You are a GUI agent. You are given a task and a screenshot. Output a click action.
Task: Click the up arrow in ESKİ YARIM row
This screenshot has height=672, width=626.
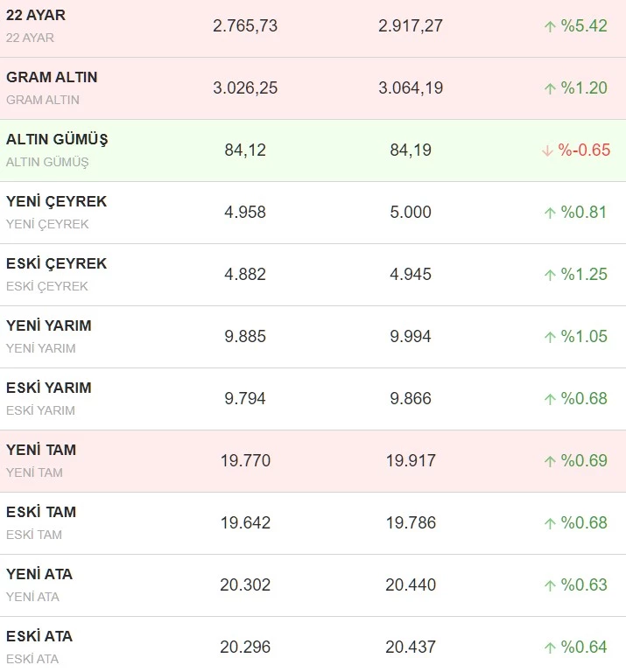tap(550, 399)
